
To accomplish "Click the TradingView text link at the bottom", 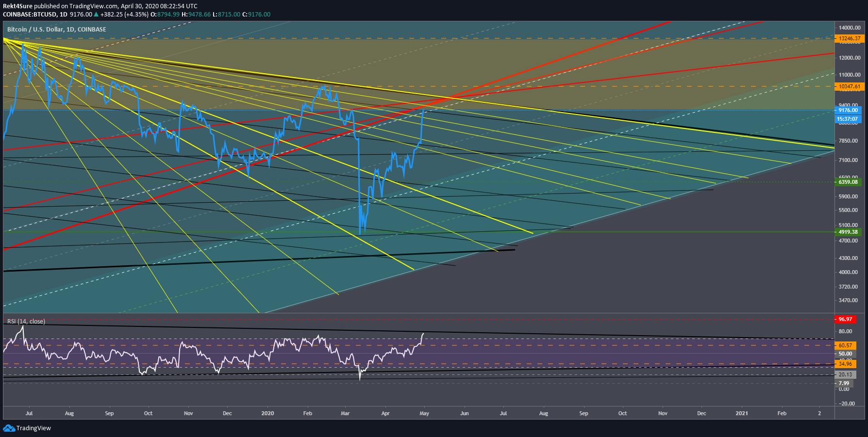I will (33, 428).
